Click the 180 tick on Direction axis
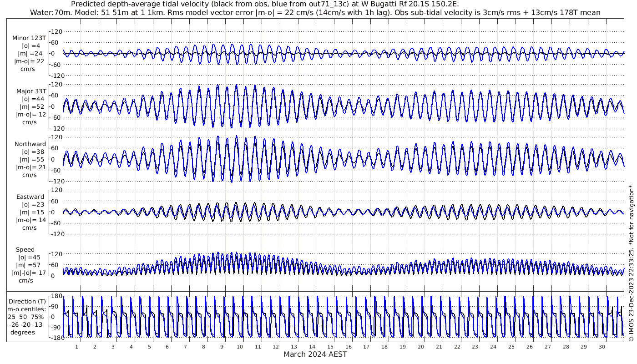Screen dimensions: 637x364 click(x=56, y=296)
